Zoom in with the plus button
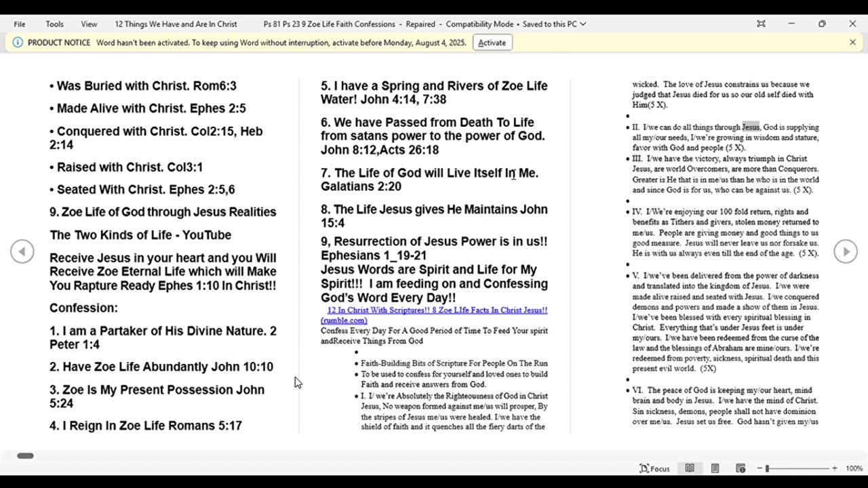Image resolution: width=868 pixels, height=488 pixels. click(x=835, y=468)
